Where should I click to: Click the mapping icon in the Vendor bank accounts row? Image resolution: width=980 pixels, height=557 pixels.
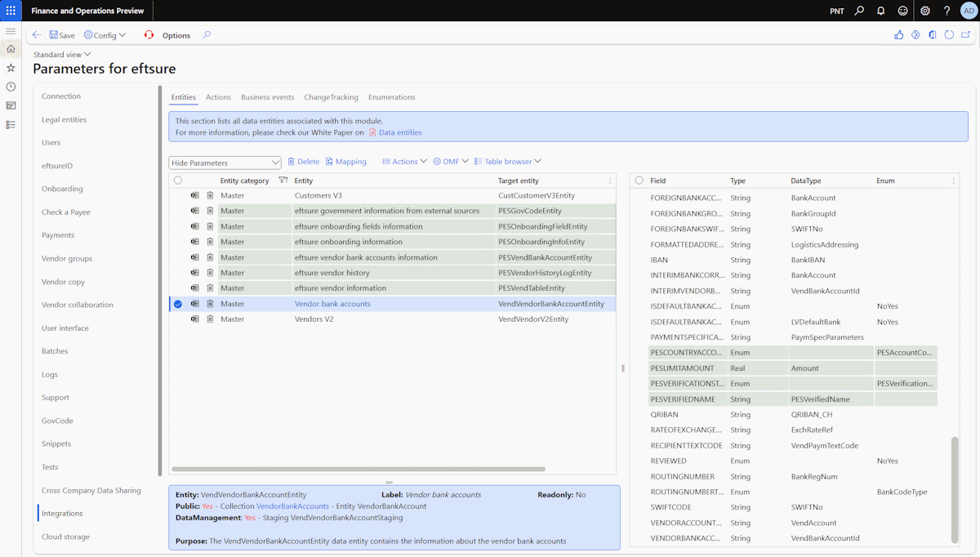(x=195, y=304)
